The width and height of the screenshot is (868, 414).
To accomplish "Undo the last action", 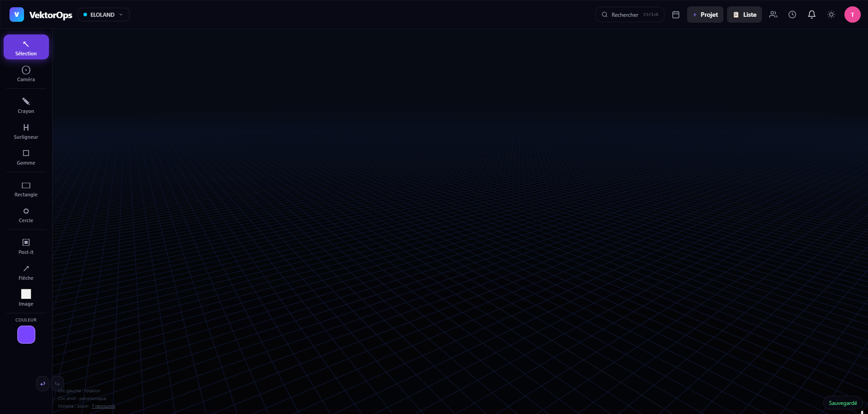I will [43, 384].
